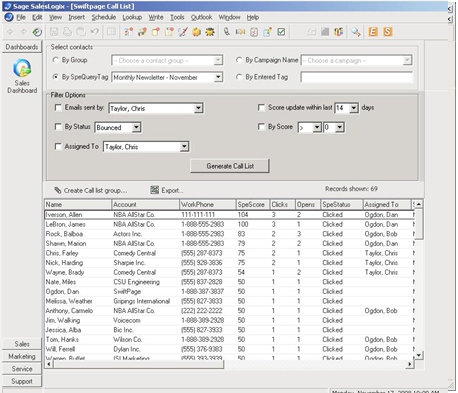Open the Dashboards navigation button
Image resolution: width=458 pixels, height=393 pixels.
(22, 47)
